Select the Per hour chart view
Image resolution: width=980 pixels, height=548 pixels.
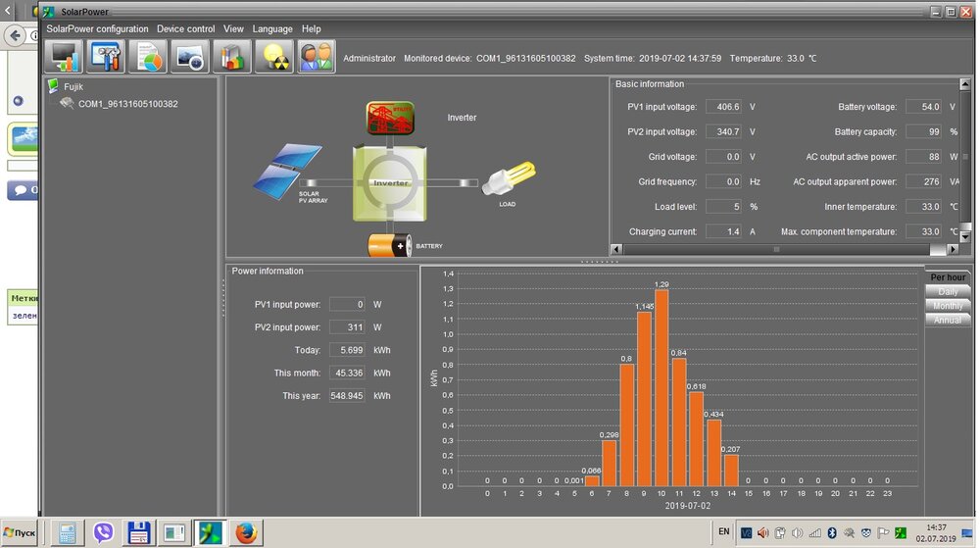click(x=948, y=277)
